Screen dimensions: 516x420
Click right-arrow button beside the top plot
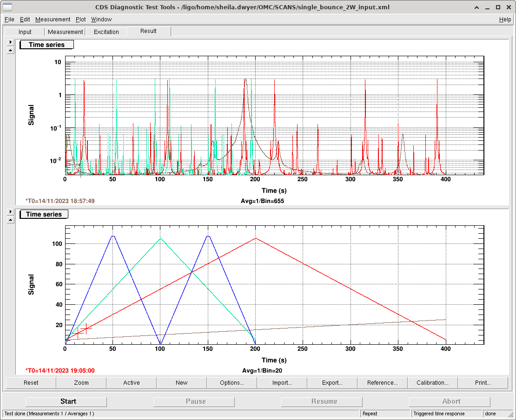point(11,42)
